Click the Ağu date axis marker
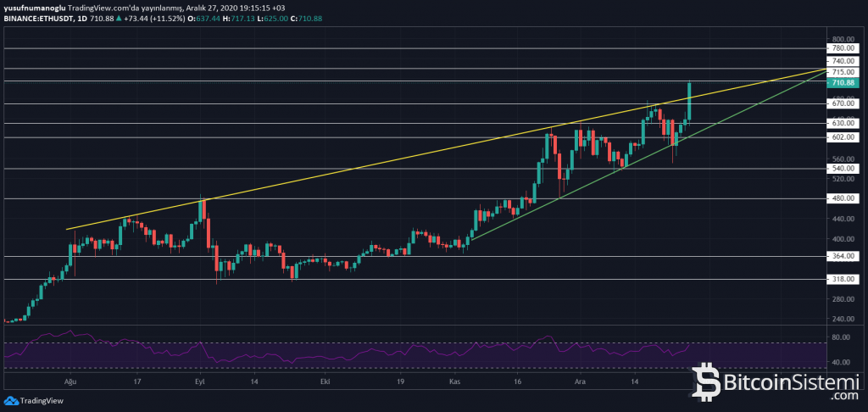Viewport: 868px width, 412px height. tap(70, 382)
